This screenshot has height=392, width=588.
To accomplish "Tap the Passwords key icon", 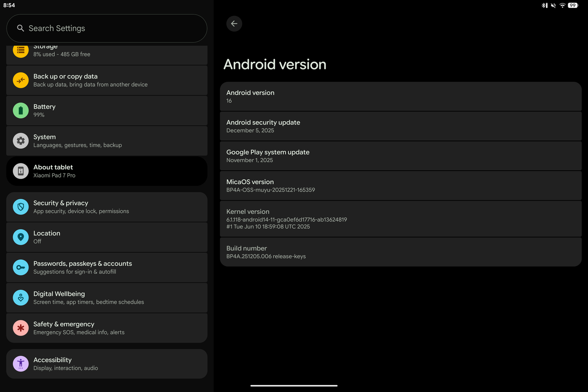I will point(21,268).
